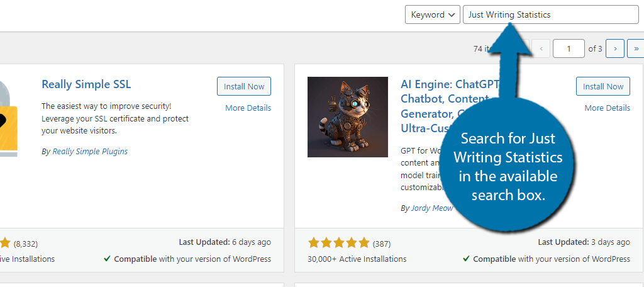Open the AI Engine ChatGPT Chatbot title link
This screenshot has width=644, height=287.
[450, 106]
